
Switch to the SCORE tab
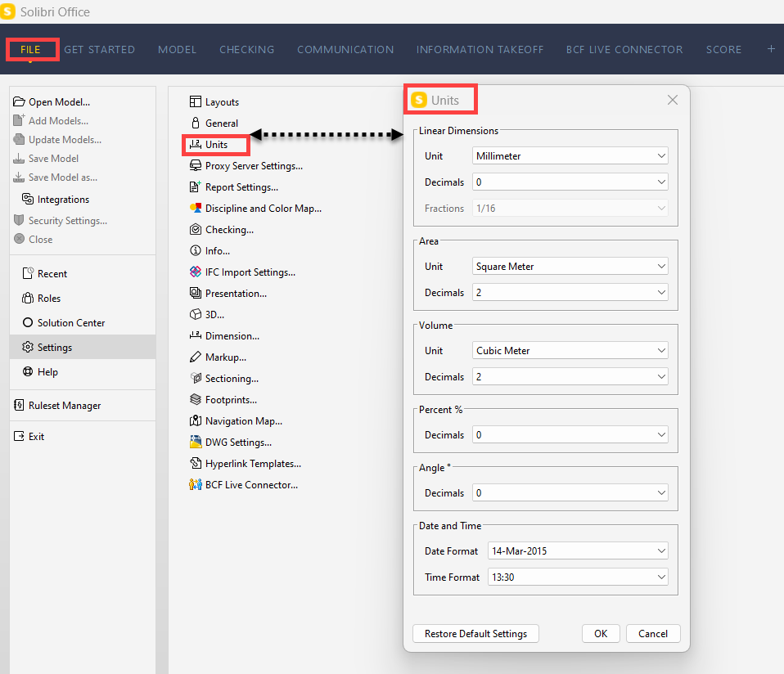723,49
